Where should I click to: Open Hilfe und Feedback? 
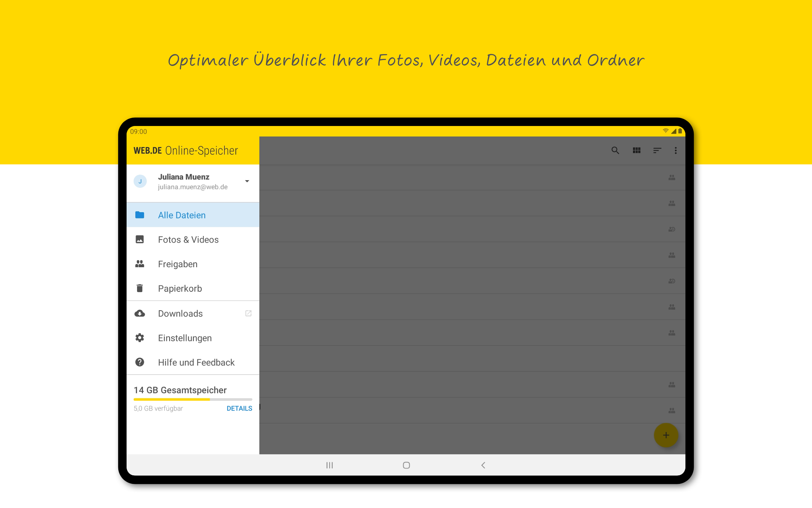[x=193, y=362]
